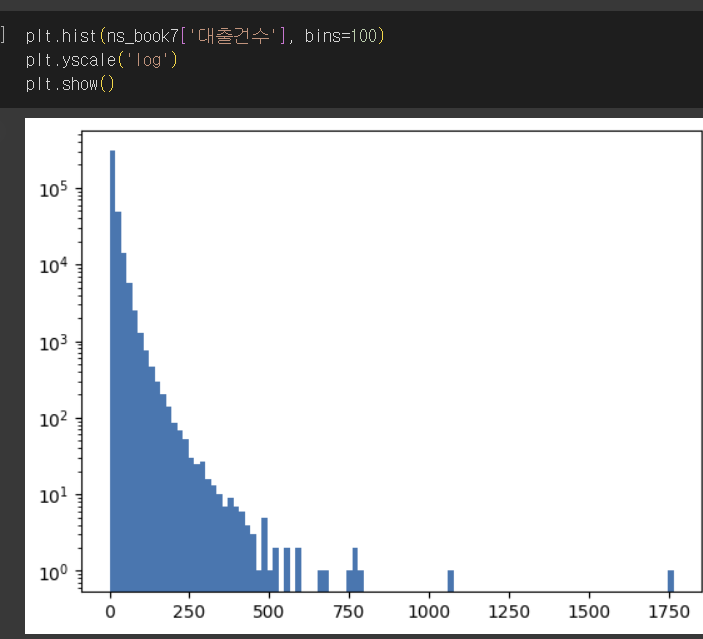Click the histogram output image
The width and height of the screenshot is (703, 639).
pyautogui.click(x=364, y=376)
